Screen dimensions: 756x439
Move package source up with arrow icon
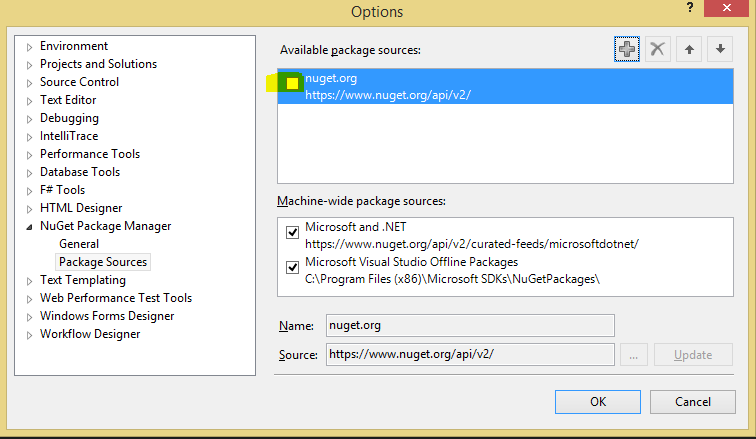pyautogui.click(x=689, y=49)
